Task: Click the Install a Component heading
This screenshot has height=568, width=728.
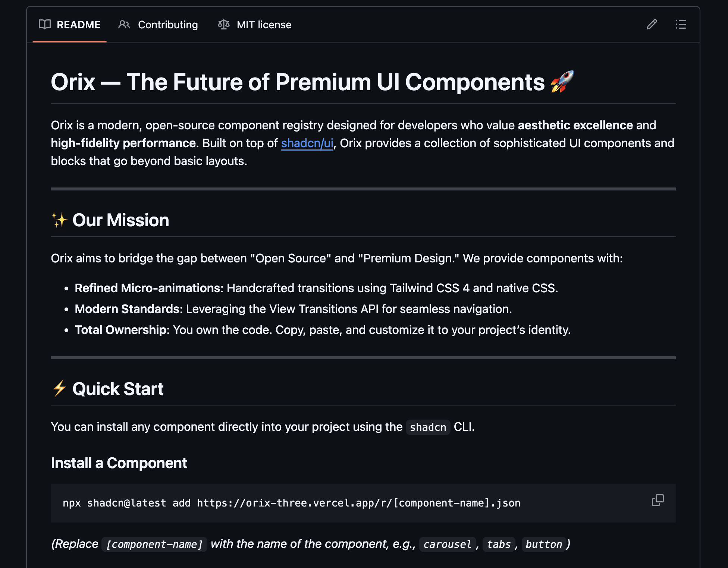Action: coord(119,463)
